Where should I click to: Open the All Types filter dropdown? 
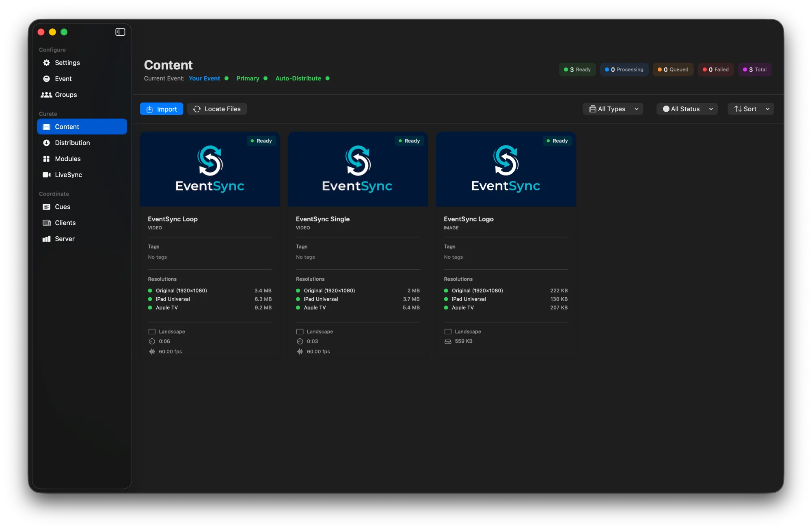(613, 109)
